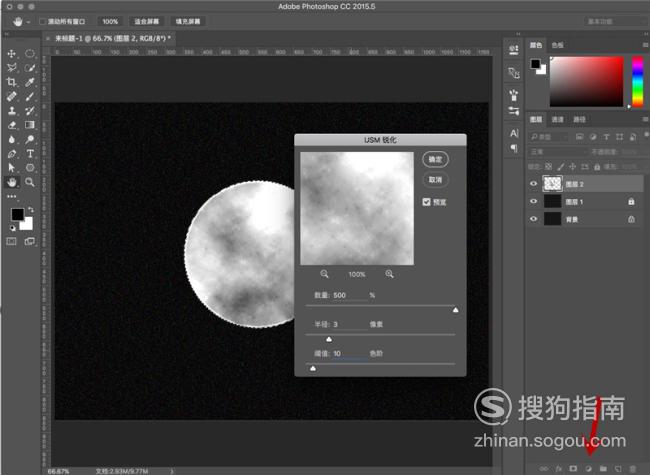Add a layer style fx icon
650x475 pixels.
click(x=558, y=469)
